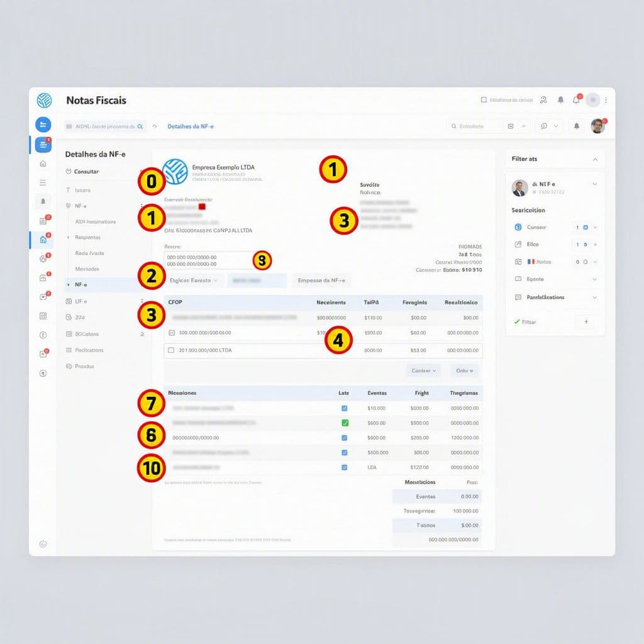Click the clock icon beside Consultar
This screenshot has width=644, height=644.
pyautogui.click(x=69, y=172)
